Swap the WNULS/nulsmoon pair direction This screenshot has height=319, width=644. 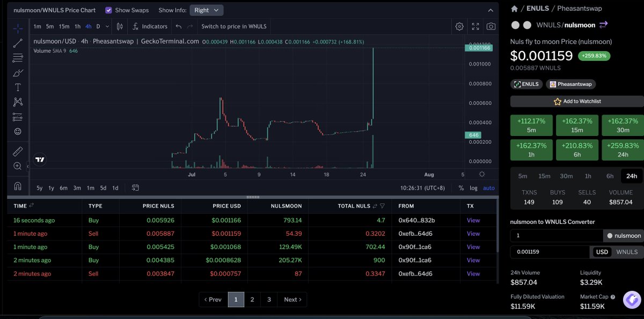pyautogui.click(x=603, y=25)
